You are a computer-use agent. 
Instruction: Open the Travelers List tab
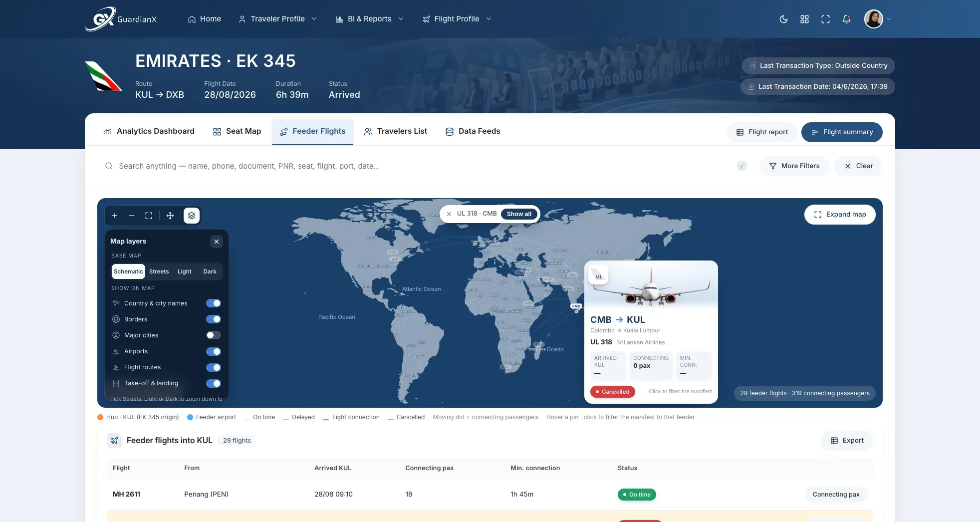tap(396, 131)
